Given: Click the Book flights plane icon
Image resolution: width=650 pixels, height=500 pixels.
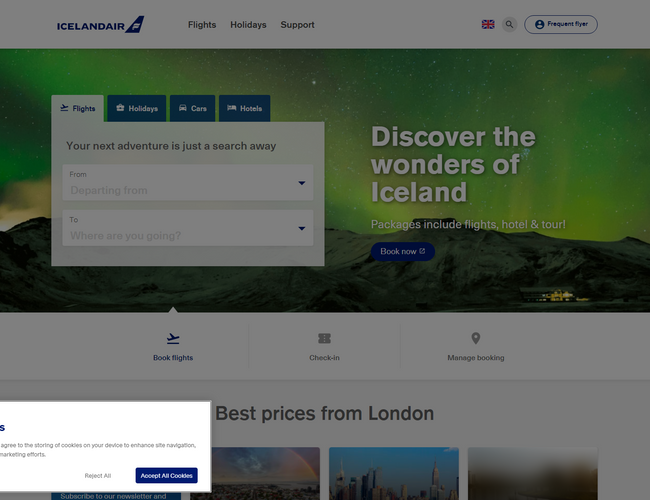Looking at the screenshot, I should coord(173,339).
